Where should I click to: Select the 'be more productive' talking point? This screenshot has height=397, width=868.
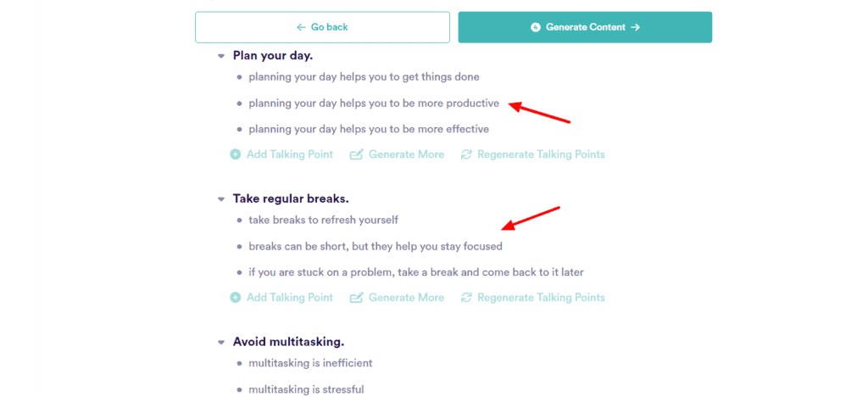pos(374,103)
